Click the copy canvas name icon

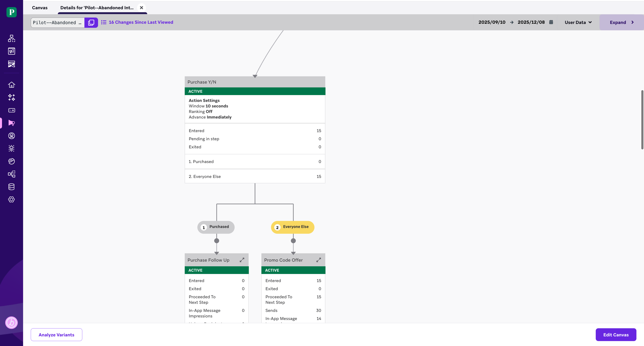pos(91,22)
